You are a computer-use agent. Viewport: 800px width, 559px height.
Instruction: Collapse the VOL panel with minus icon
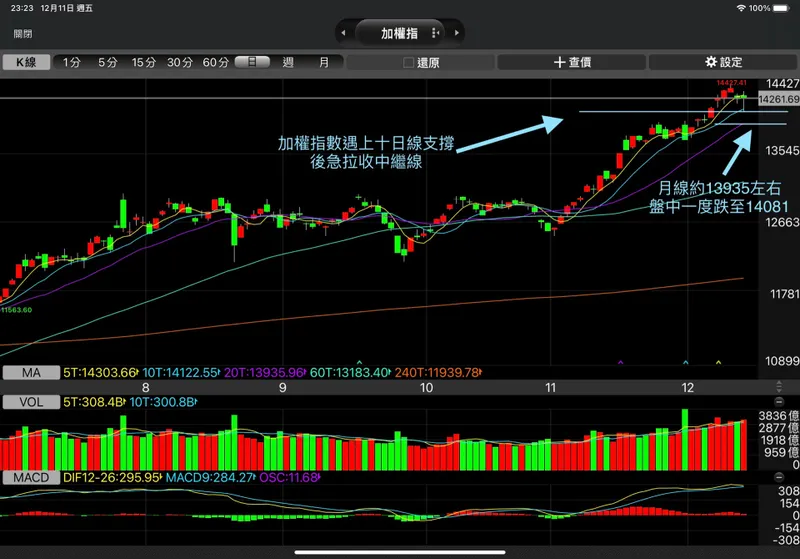(x=779, y=401)
